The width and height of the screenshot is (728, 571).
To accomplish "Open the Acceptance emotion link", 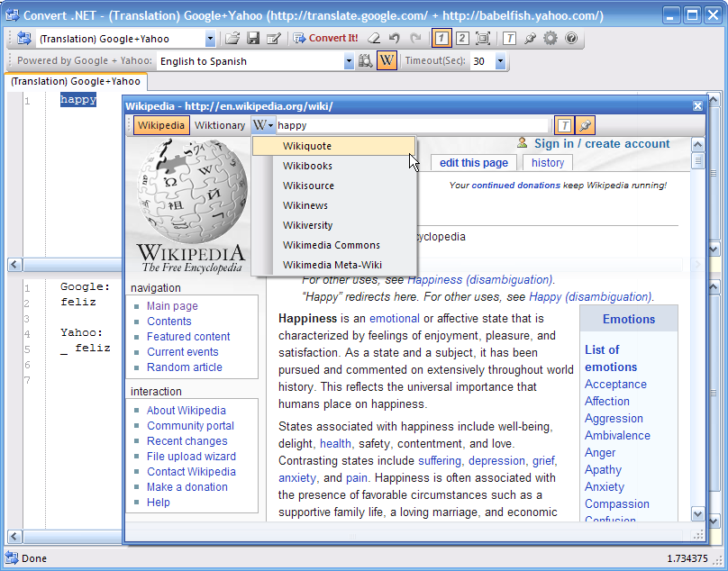I will pyautogui.click(x=615, y=385).
